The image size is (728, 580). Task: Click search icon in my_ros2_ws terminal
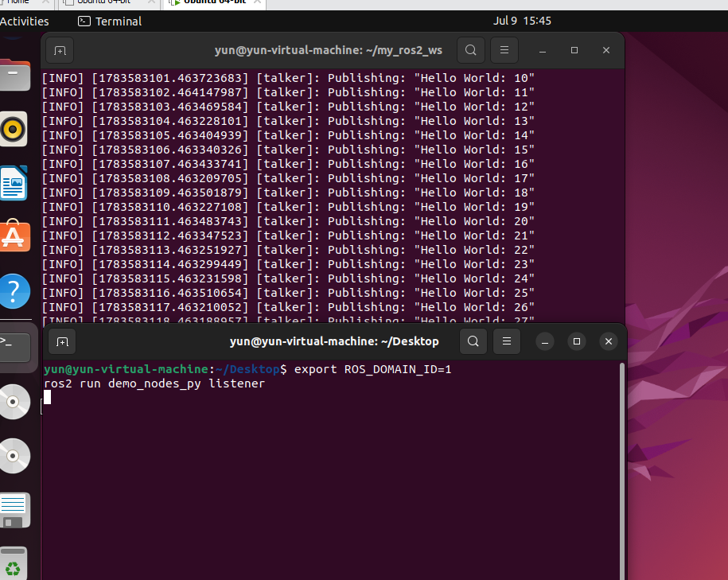tap(471, 50)
